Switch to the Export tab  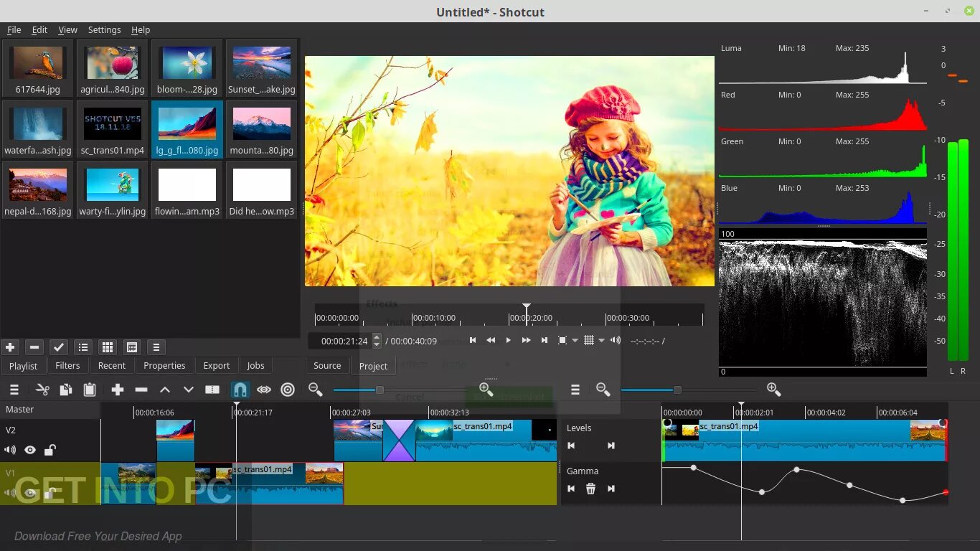click(x=217, y=365)
